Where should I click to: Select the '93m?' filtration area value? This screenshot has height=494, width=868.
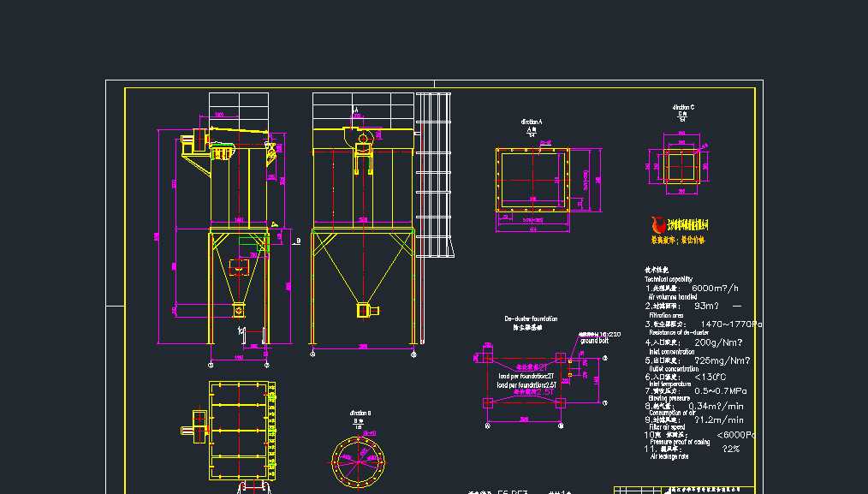(706, 307)
